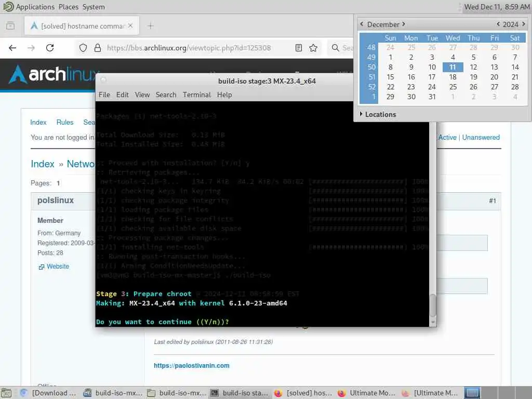Switch to 'build-iso sta...' terminal taskbar entry
The height and width of the screenshot is (399, 532).
pyautogui.click(x=240, y=393)
